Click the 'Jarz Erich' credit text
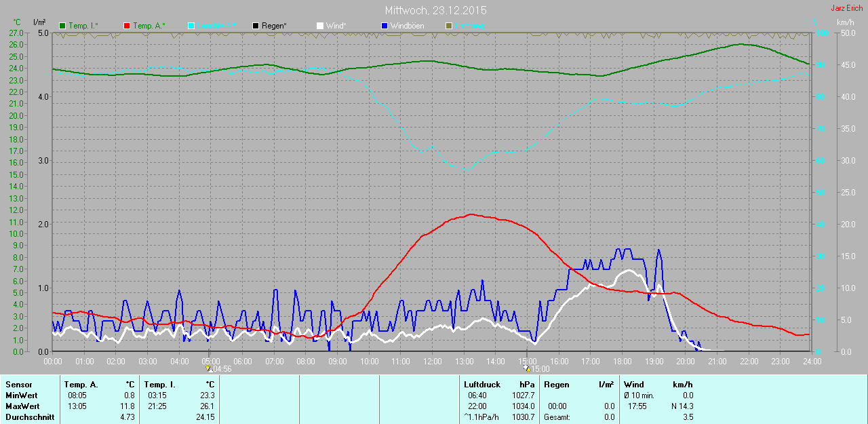This screenshot has width=868, height=424. pyautogui.click(x=847, y=8)
